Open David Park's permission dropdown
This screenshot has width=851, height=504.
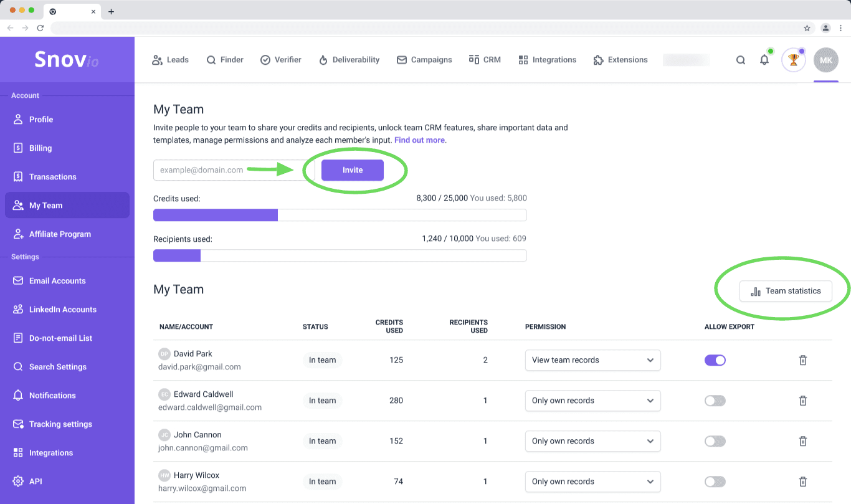coord(592,360)
